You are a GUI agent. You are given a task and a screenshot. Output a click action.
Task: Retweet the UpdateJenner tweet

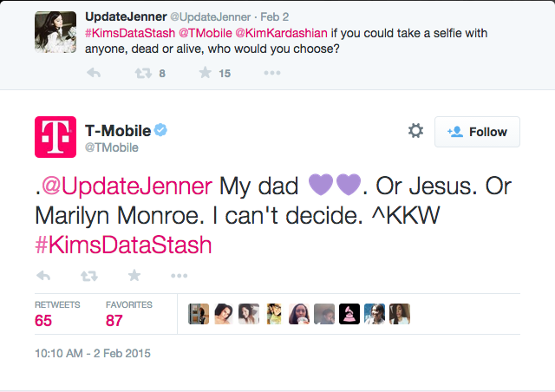(x=143, y=74)
